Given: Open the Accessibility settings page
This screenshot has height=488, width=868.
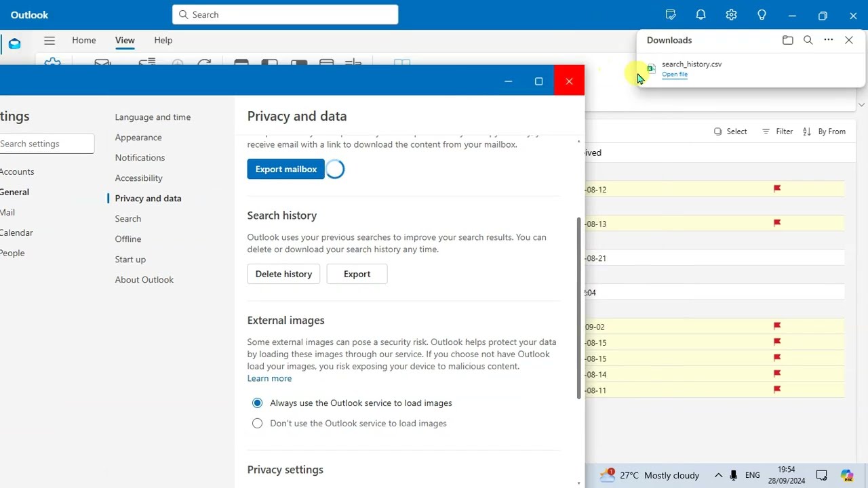Looking at the screenshot, I should [x=138, y=178].
